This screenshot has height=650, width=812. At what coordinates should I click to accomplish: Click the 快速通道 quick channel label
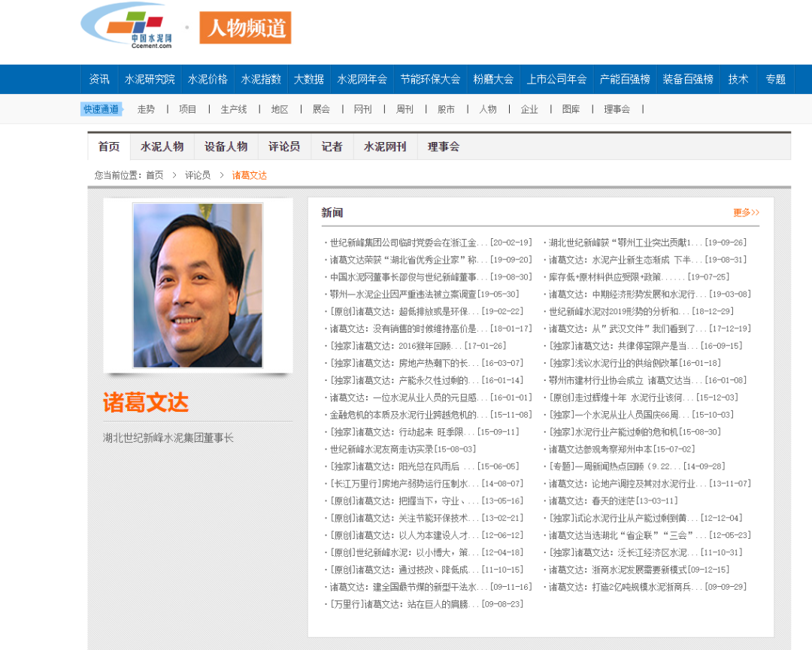click(x=101, y=109)
